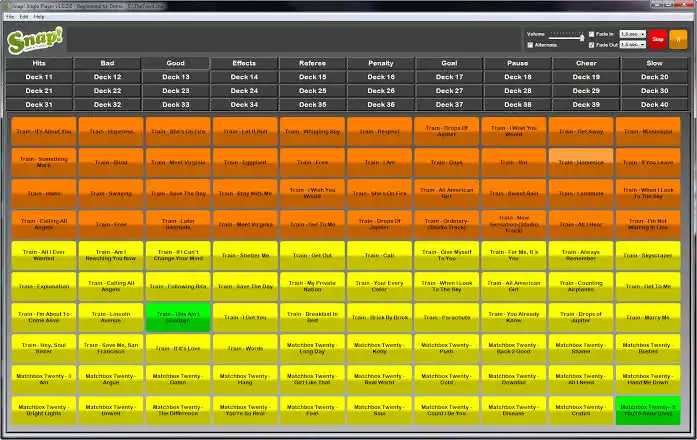Image resolution: width=697 pixels, height=440 pixels.
Task: Play Train - Hopeless jingle
Action: click(111, 132)
